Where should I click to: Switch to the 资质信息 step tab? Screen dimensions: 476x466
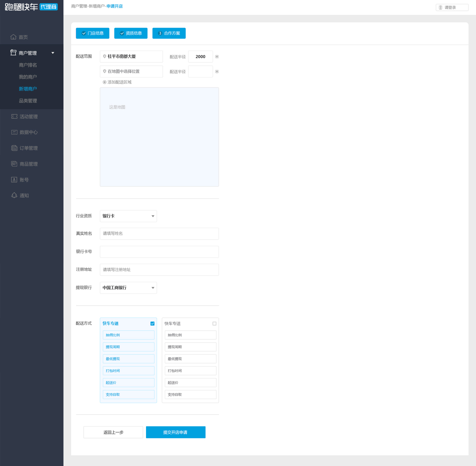(131, 33)
